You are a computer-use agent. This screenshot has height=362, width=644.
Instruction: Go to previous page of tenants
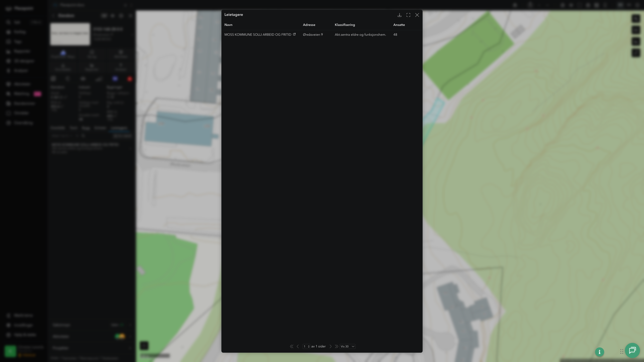coord(298,346)
